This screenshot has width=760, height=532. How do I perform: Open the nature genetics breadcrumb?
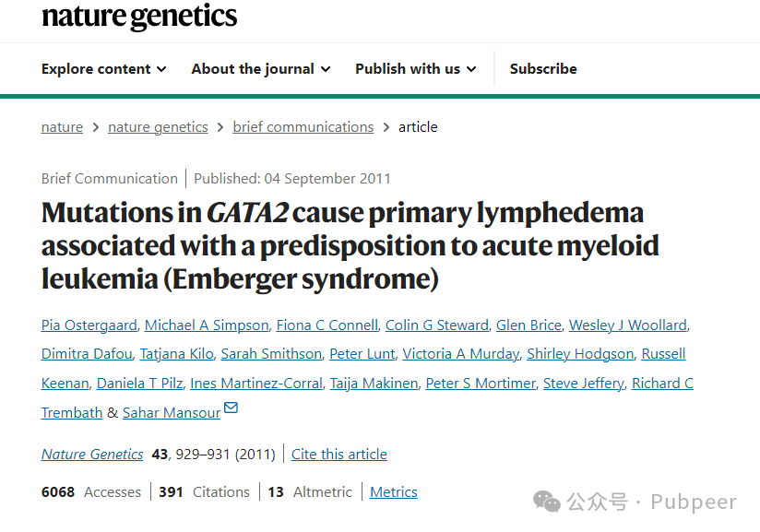(x=158, y=127)
